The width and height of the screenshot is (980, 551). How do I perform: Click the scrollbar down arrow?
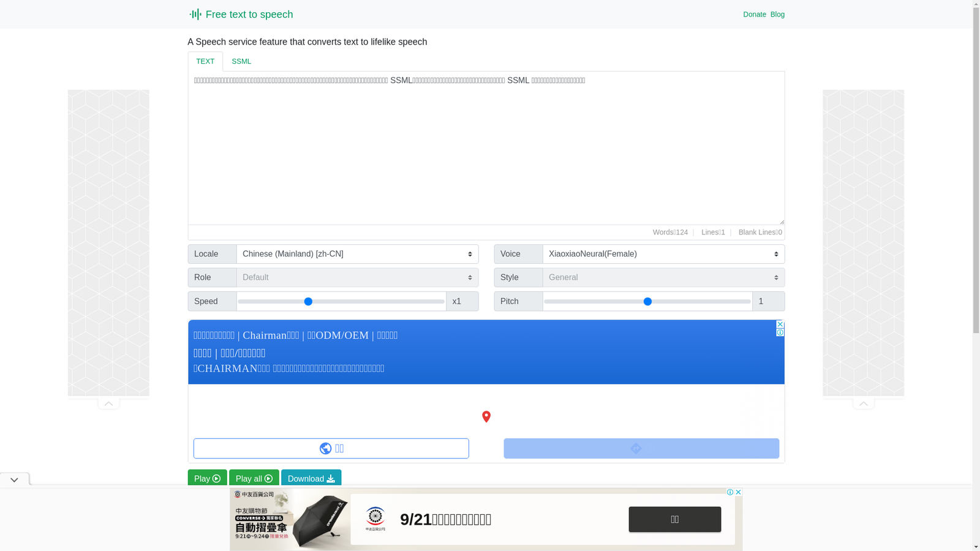(976, 546)
